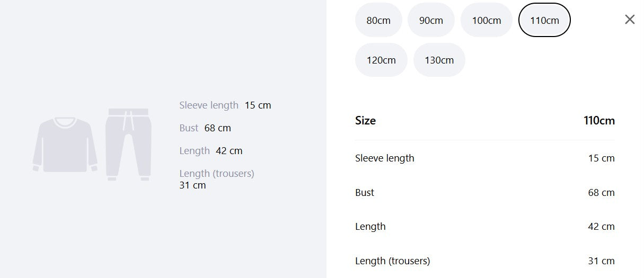Click the Length 42 cm diagram label
Screen dimensions: 644x278
coord(211,151)
